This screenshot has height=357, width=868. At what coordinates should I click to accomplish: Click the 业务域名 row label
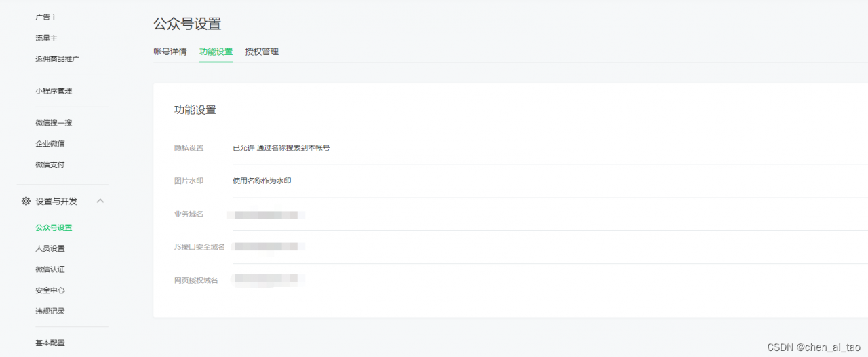[189, 214]
